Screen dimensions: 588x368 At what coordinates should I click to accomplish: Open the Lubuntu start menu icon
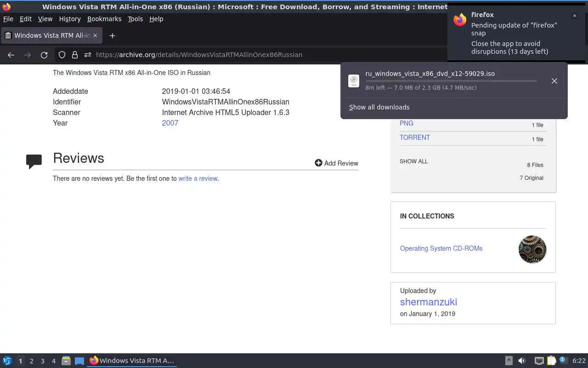click(7, 361)
